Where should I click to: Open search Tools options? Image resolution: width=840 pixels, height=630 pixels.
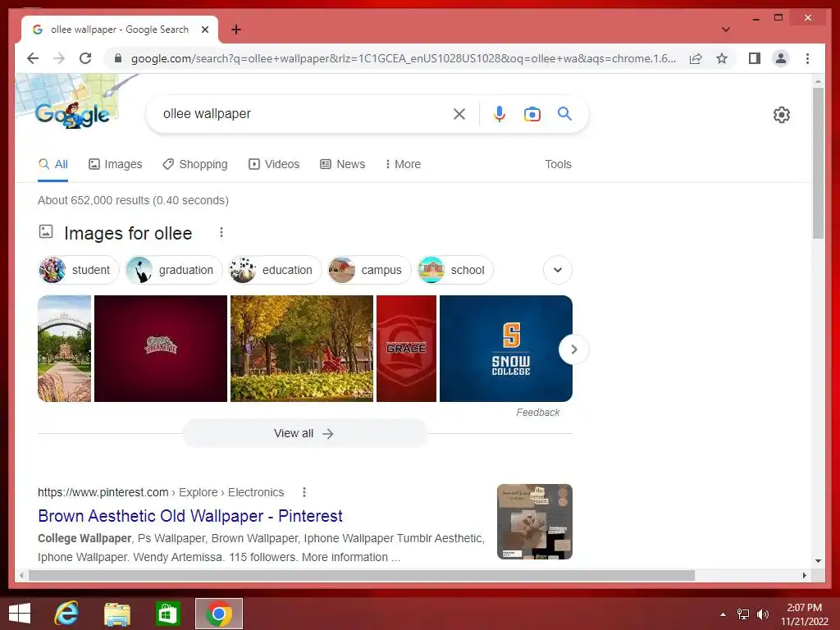point(558,164)
